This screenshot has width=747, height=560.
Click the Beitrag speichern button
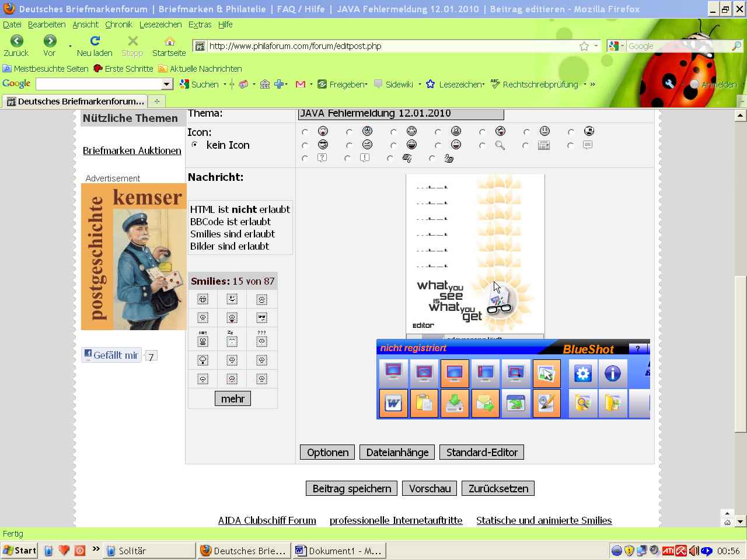(x=351, y=488)
